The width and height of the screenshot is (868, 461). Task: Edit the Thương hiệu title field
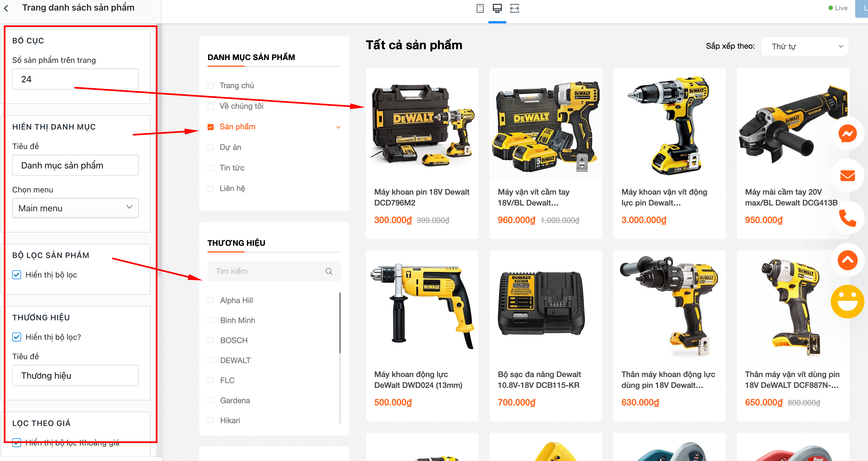(x=76, y=375)
